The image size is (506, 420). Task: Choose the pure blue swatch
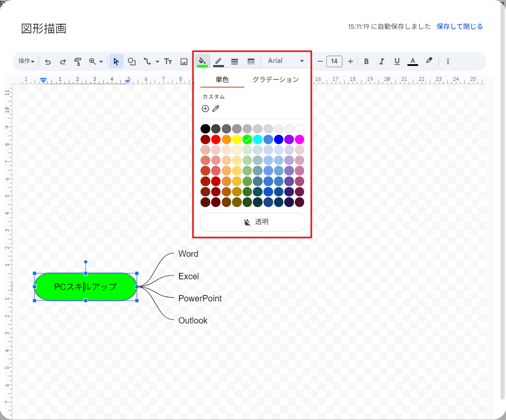tap(279, 139)
